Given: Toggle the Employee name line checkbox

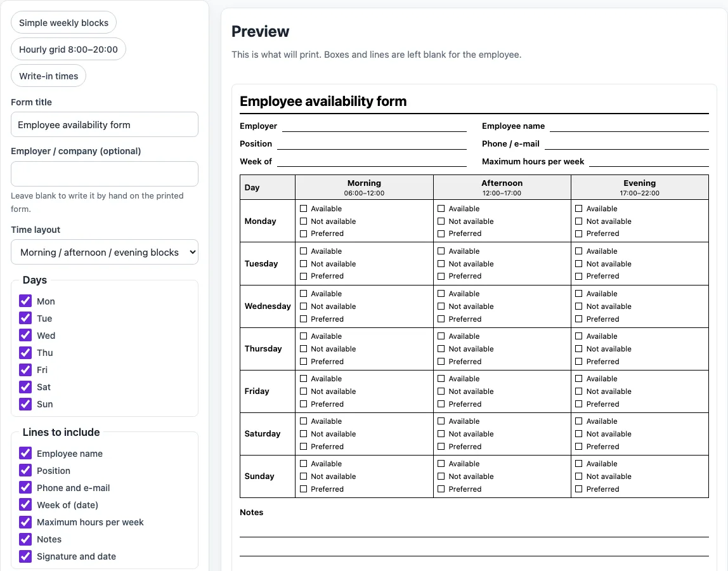Looking at the screenshot, I should coord(25,454).
